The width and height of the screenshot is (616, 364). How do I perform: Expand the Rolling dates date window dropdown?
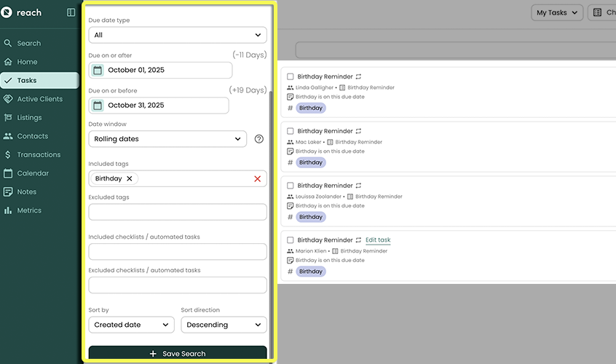[167, 139]
